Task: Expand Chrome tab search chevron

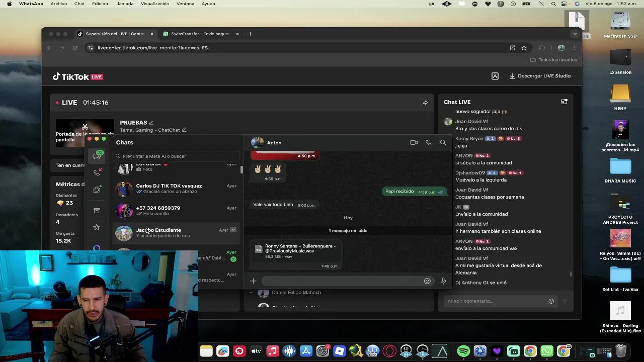Action: pyautogui.click(x=575, y=34)
